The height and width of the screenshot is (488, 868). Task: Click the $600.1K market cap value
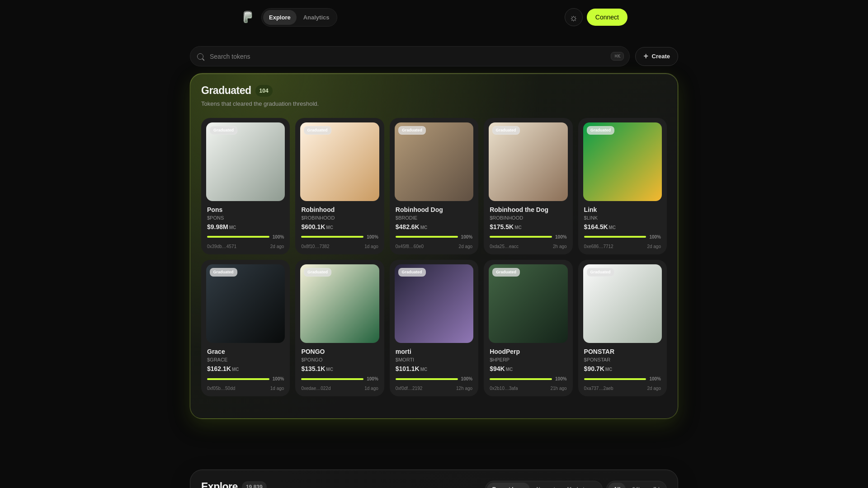[313, 227]
